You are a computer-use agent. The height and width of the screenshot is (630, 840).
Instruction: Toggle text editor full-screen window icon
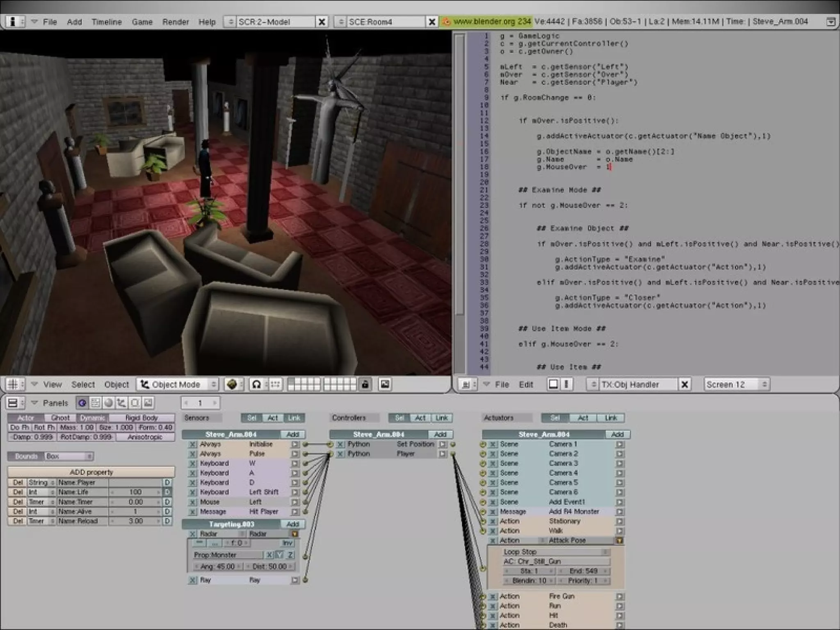(553, 384)
